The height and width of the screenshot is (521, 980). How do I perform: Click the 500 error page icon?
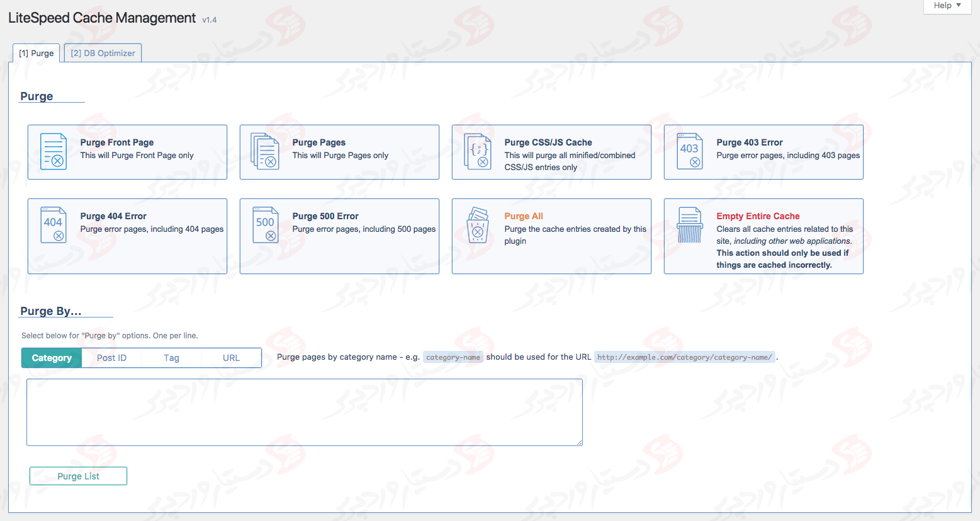265,225
